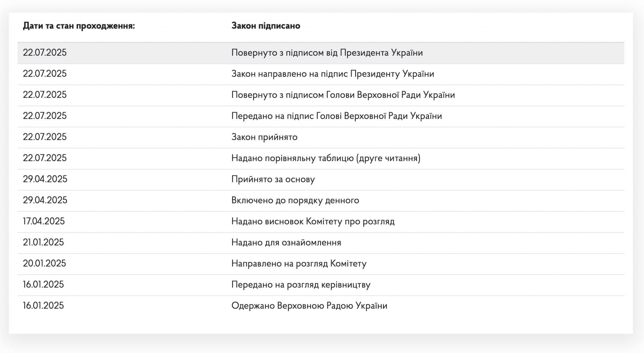Select "Повернуто з підписом від Президента України" row

[x=327, y=53]
